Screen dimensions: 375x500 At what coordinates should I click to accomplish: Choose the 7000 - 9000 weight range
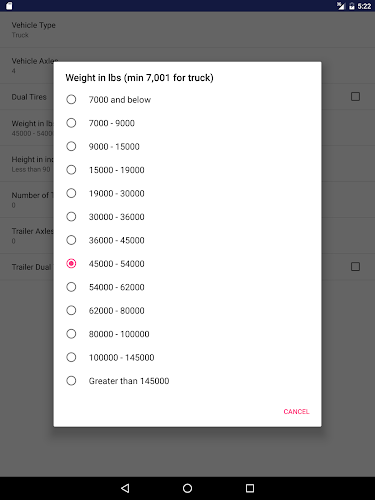[187, 123]
